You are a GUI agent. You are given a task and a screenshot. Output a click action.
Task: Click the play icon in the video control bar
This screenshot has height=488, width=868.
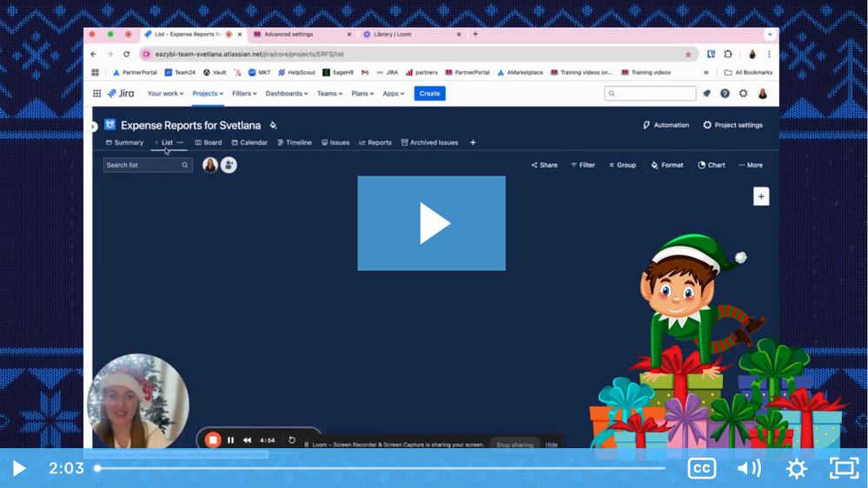19,469
